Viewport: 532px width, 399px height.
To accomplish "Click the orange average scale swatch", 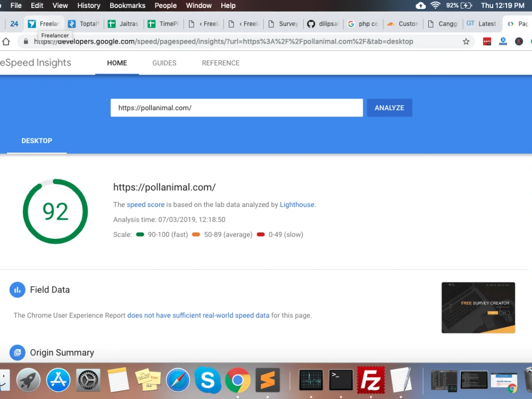I will pyautogui.click(x=196, y=235).
